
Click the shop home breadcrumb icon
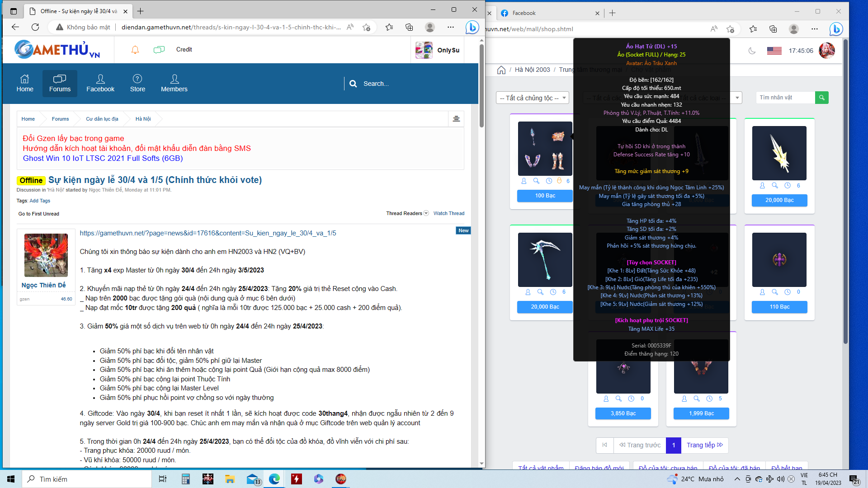501,70
